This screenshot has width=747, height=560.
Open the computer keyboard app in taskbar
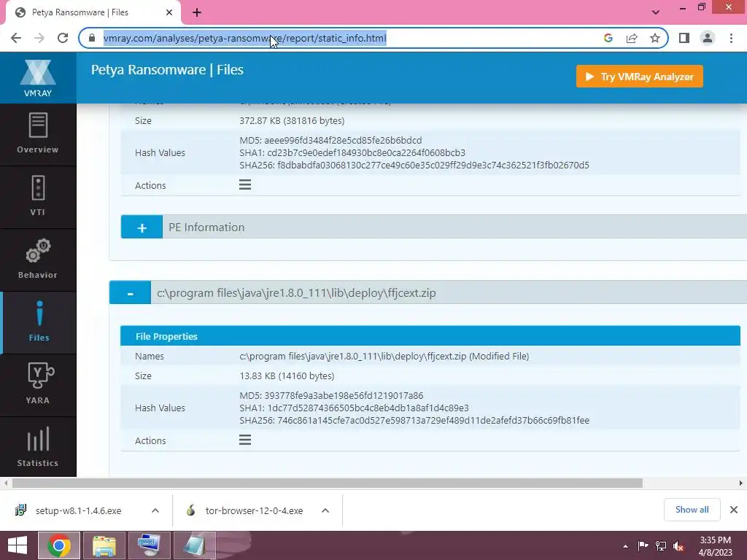[149, 545]
